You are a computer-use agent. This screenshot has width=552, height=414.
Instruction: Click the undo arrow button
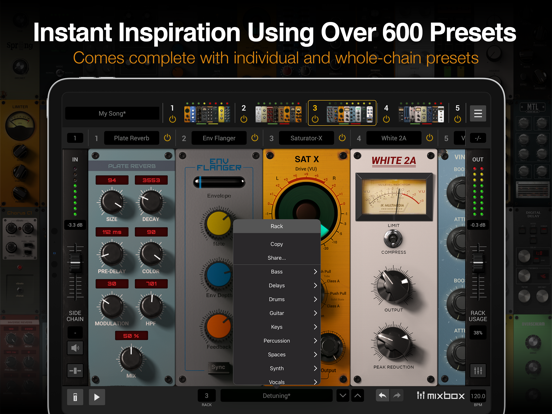tap(382, 396)
